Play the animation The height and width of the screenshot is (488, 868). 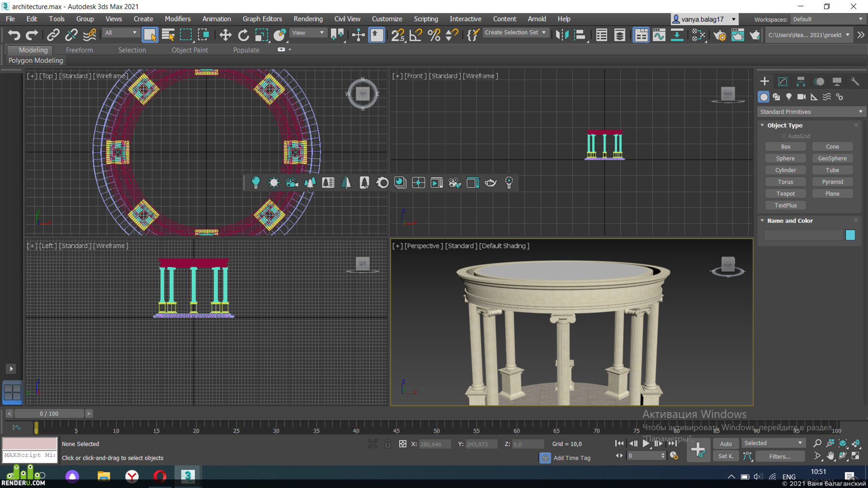pos(646,444)
